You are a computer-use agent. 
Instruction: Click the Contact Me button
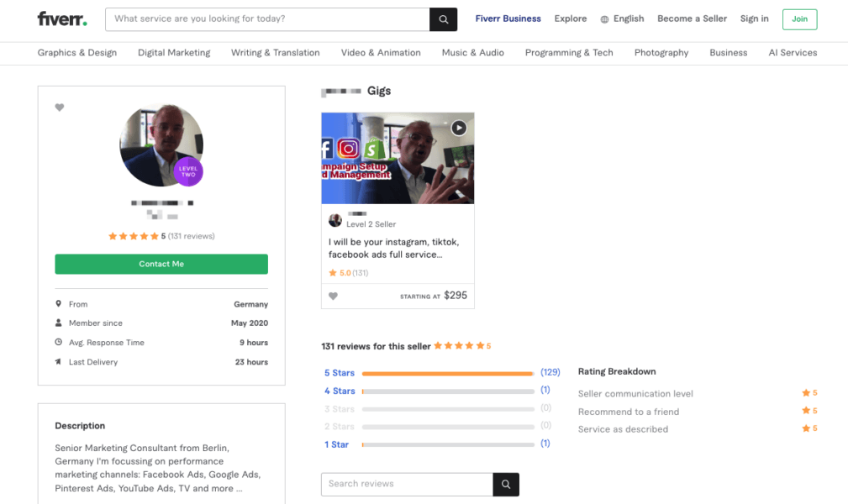[x=161, y=263]
